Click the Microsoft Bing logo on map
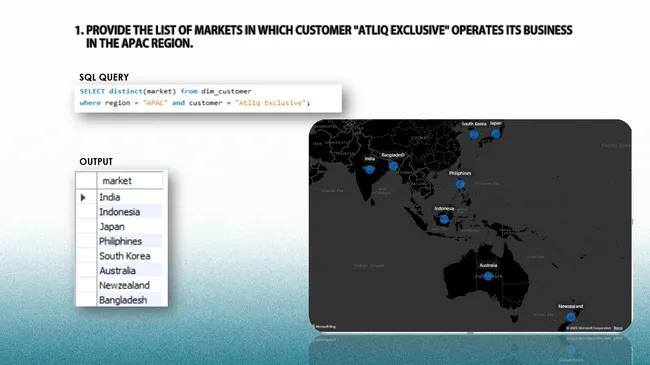Viewport: 650px width, 365px height. pyautogui.click(x=324, y=327)
